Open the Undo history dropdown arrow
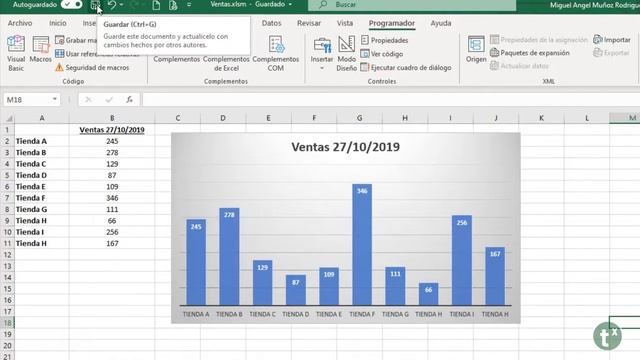 click(x=121, y=5)
